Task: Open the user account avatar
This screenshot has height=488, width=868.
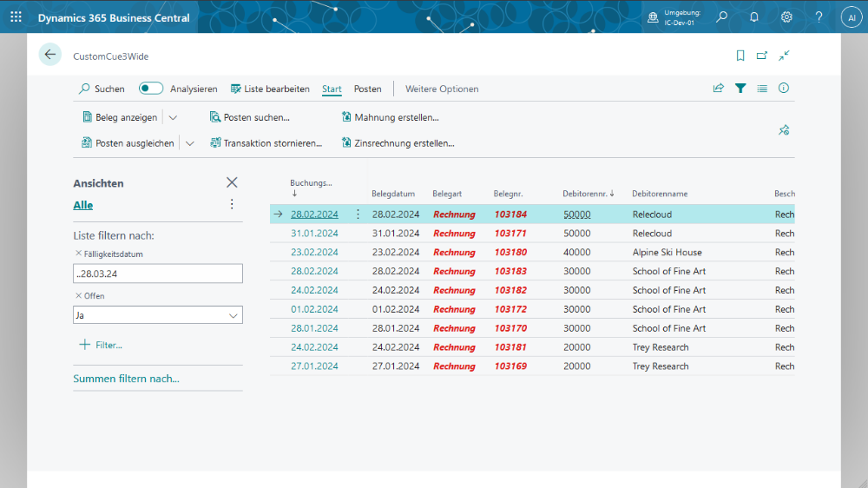Action: (851, 17)
